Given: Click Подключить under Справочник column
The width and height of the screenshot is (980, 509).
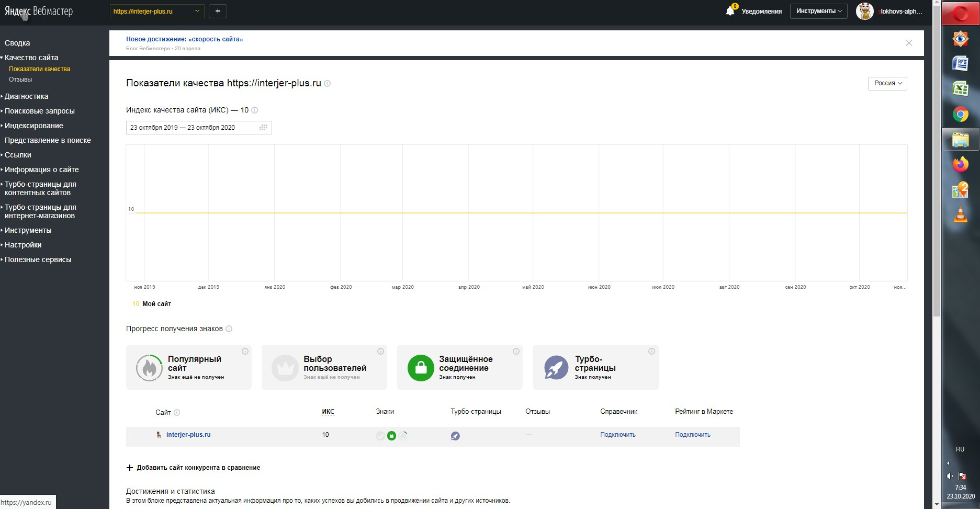Looking at the screenshot, I should point(618,435).
